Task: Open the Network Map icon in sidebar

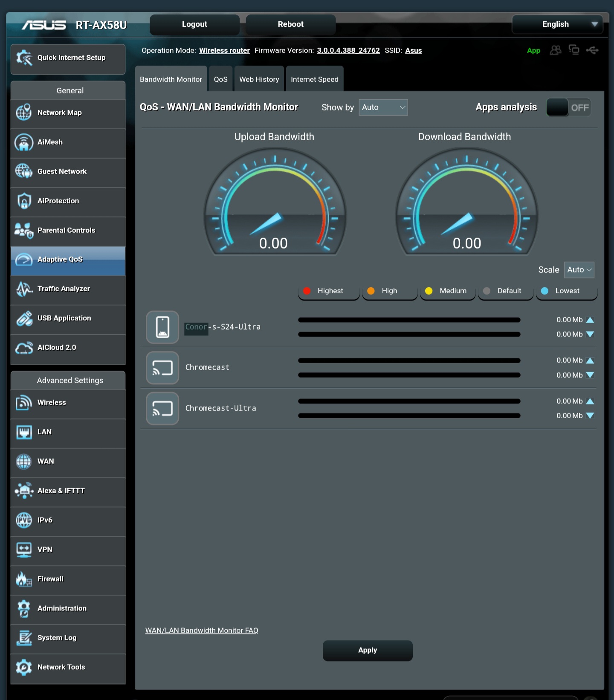Action: [x=24, y=113]
